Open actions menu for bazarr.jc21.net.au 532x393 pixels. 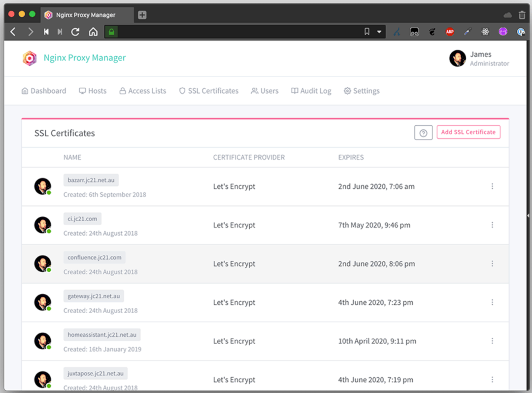click(x=492, y=186)
